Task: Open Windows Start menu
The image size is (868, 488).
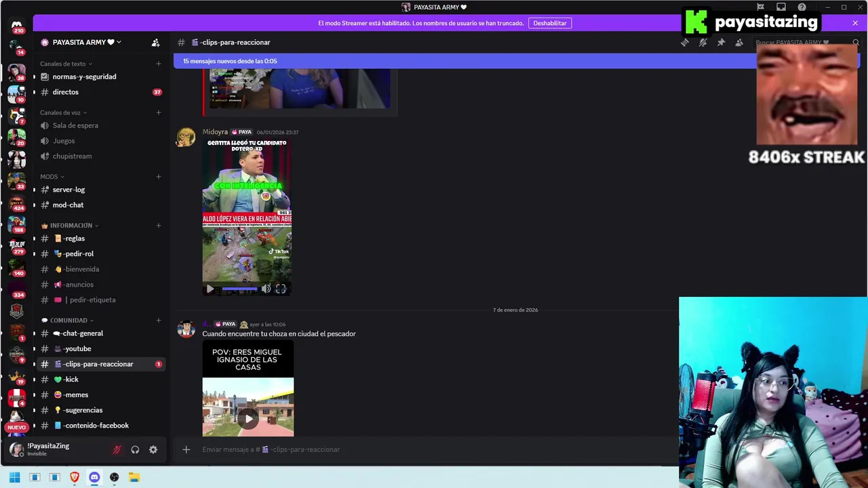Action: click(14, 477)
